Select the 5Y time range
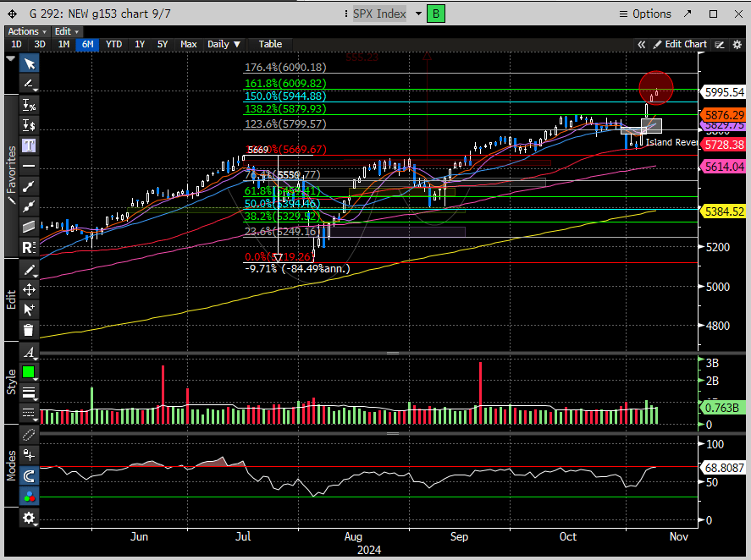This screenshot has width=751, height=560. coord(163,45)
